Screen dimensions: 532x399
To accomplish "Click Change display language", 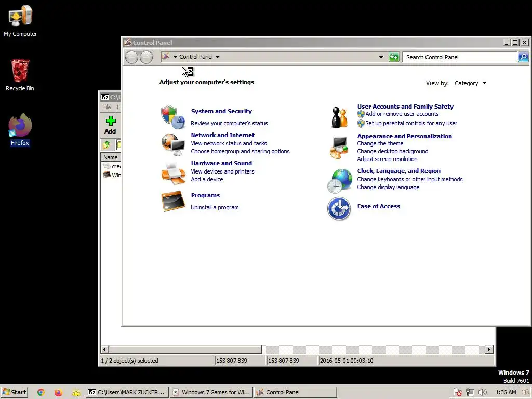I will pyautogui.click(x=388, y=187).
